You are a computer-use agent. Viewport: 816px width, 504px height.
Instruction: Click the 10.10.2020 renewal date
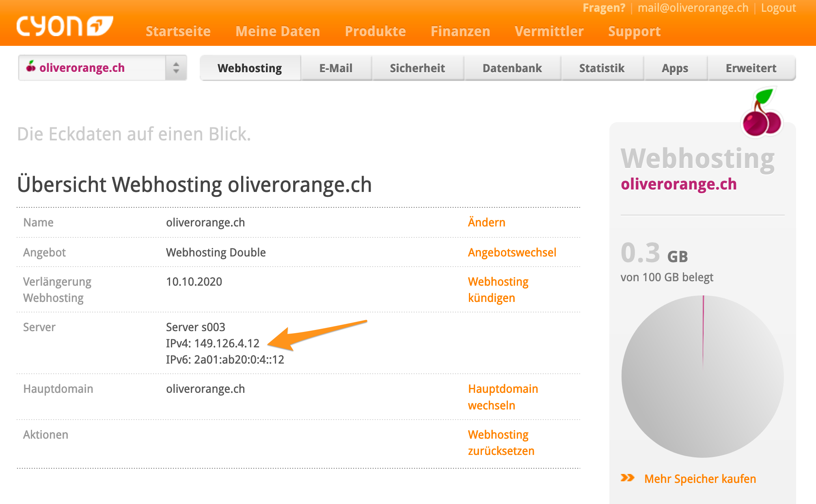(194, 282)
